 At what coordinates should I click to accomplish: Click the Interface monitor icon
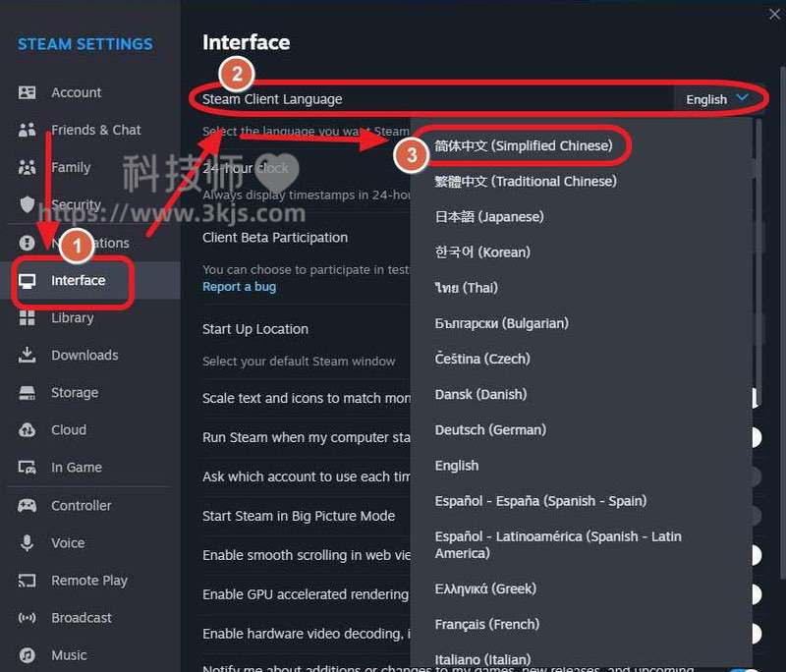pos(28,281)
